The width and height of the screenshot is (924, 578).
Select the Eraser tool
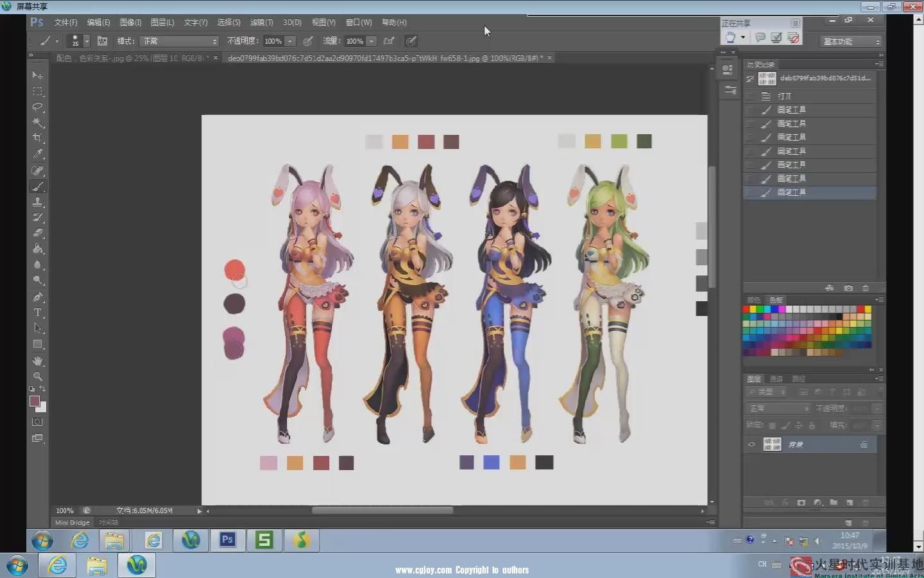point(37,232)
